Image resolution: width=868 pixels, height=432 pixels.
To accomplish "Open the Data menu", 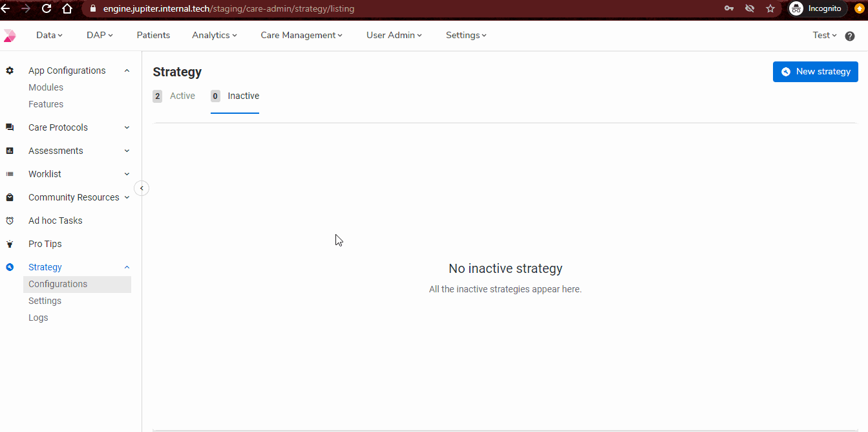I will [x=50, y=36].
